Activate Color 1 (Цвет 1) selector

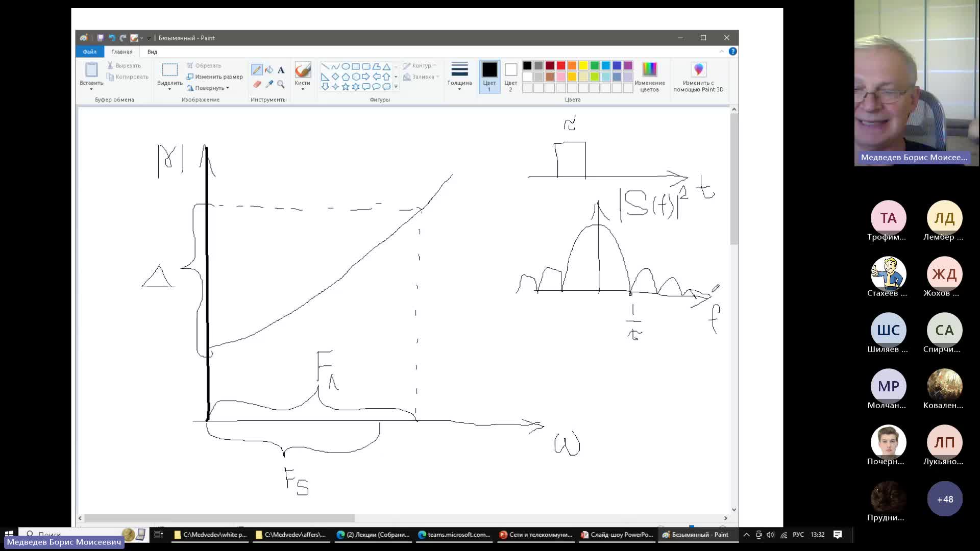coord(489,77)
